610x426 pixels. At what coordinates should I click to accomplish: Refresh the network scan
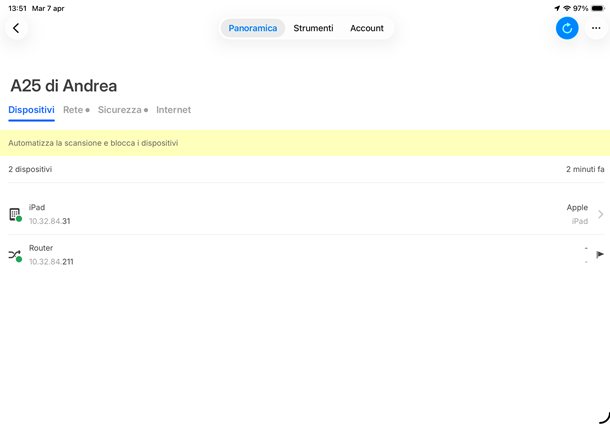567,28
